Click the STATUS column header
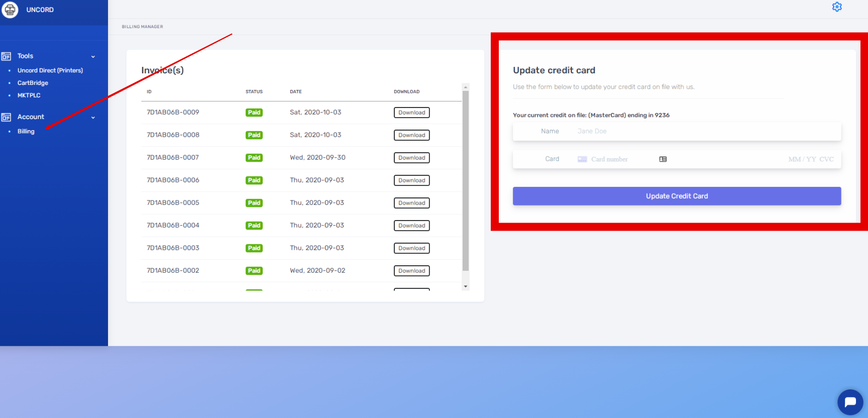Viewport: 868px width, 418px height. tap(254, 92)
